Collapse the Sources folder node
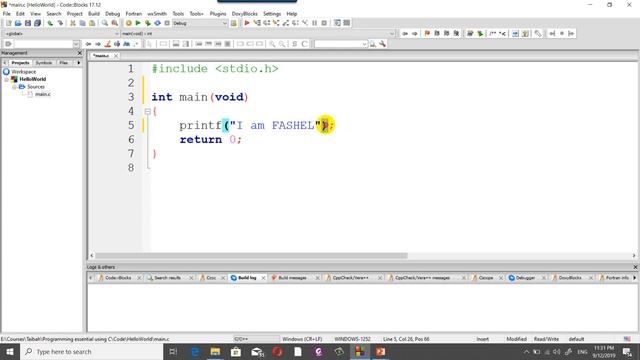The image size is (640, 360). point(14,87)
